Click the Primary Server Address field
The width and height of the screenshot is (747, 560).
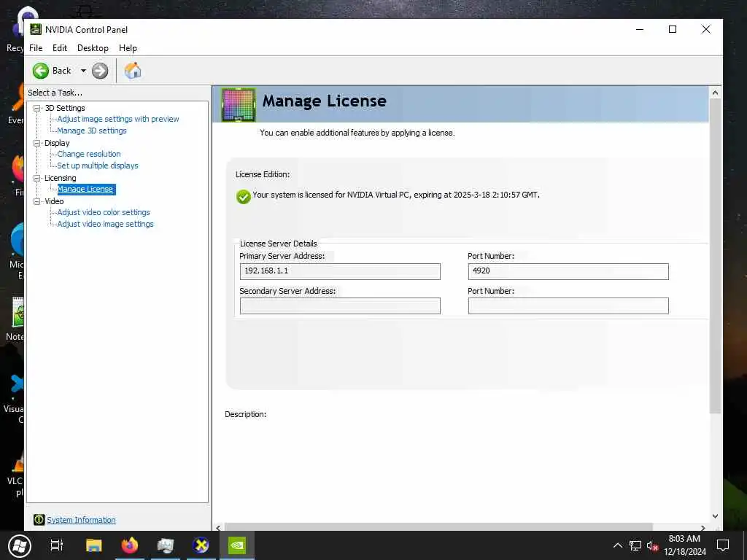[x=340, y=271]
